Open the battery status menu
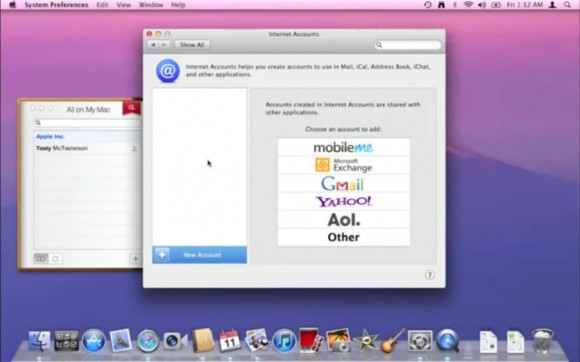Viewport: 580px width, 362px height. point(496,5)
